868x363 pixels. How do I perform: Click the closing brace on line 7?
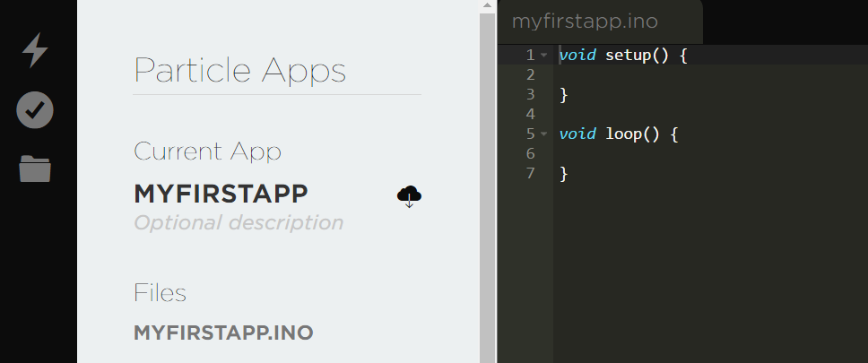click(563, 173)
